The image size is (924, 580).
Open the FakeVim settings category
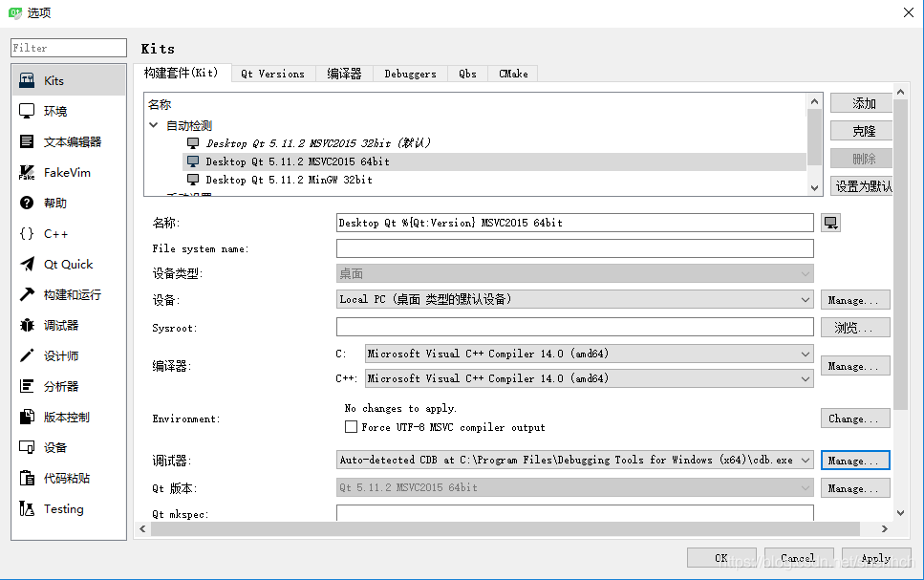(x=69, y=172)
